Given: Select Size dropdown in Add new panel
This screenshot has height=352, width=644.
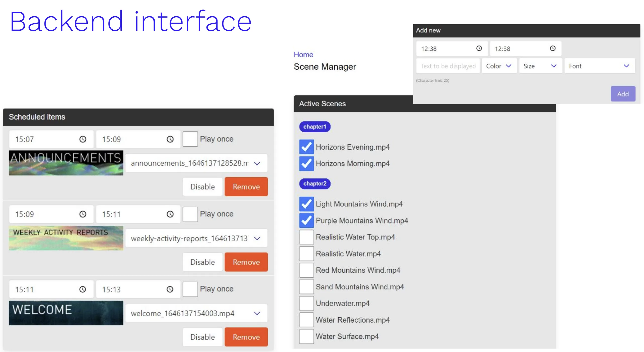Looking at the screenshot, I should point(540,66).
